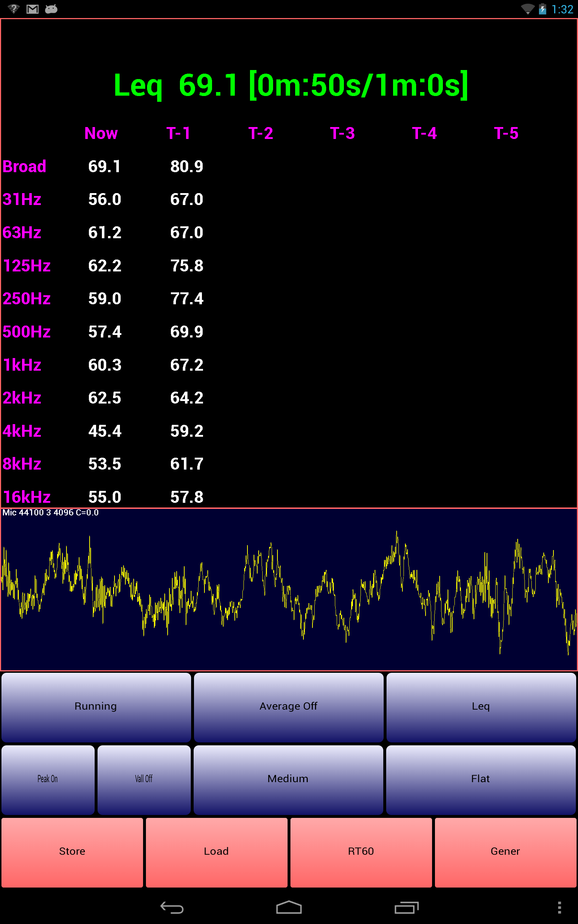578x924 pixels.
Task: Select the Broad row label
Action: 25,166
